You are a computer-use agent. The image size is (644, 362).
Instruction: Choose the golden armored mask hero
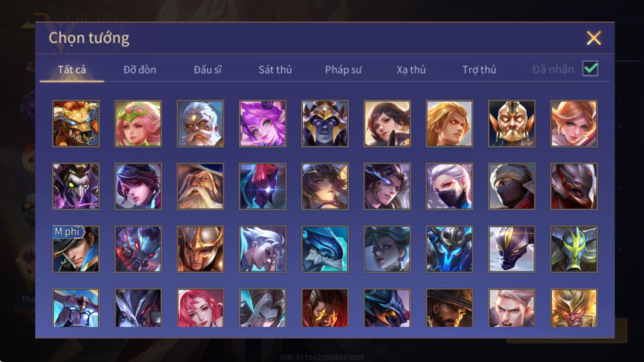[512, 124]
